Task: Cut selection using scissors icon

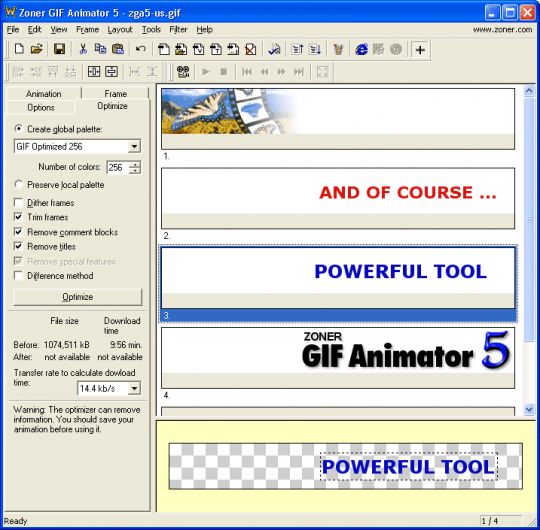Action: (83, 49)
